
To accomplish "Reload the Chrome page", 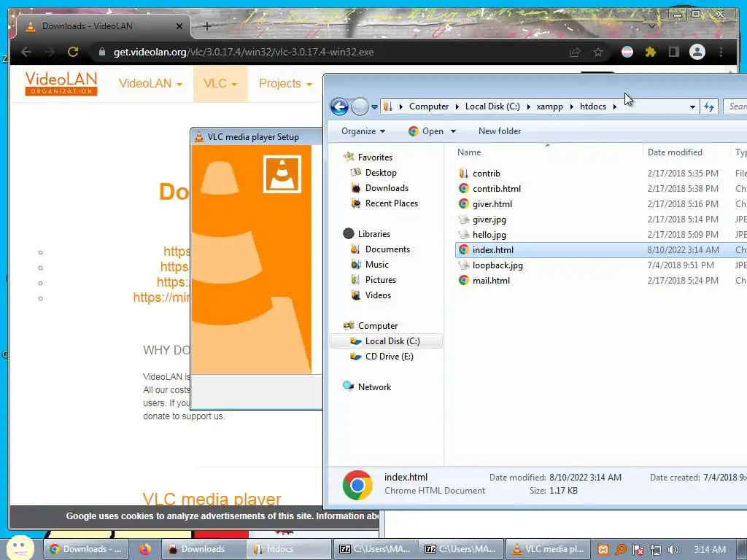I will tap(73, 52).
